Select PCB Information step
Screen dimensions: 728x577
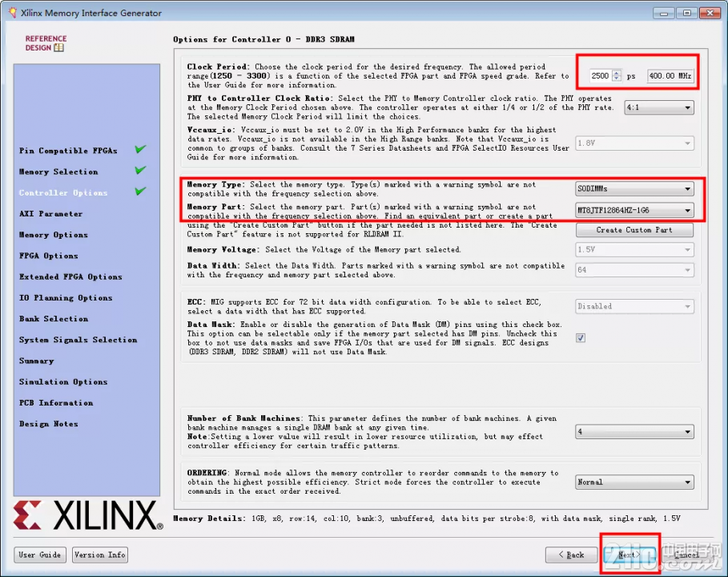point(56,403)
